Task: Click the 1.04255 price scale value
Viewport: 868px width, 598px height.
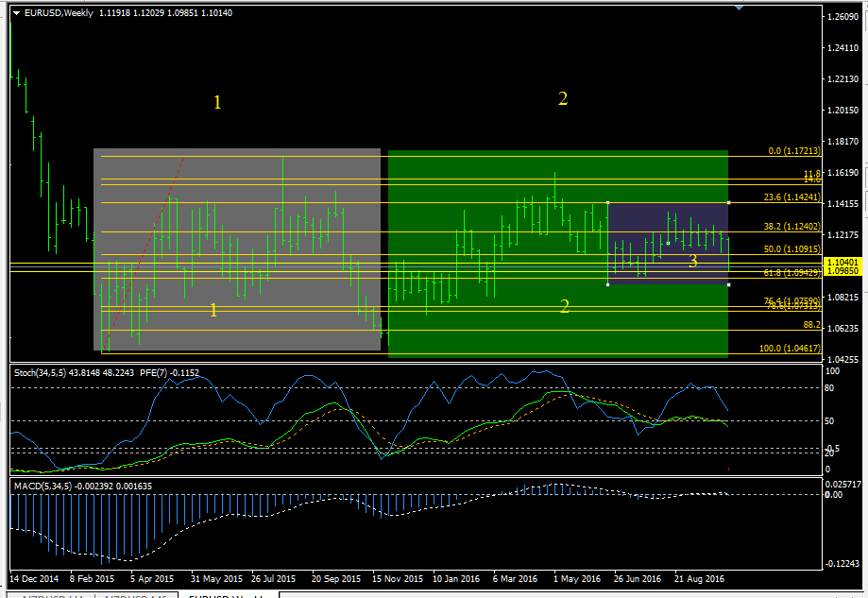Action: click(x=843, y=359)
